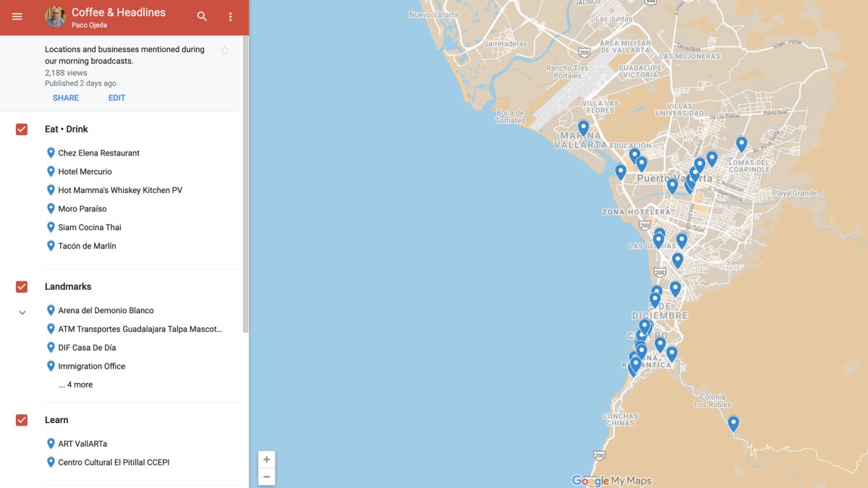The width and height of the screenshot is (868, 488).
Task: Collapse the Landmarks layer chevron
Action: point(22,312)
